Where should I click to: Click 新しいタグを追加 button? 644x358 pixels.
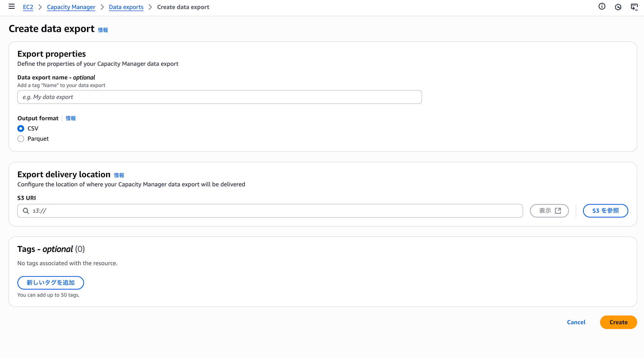click(51, 283)
